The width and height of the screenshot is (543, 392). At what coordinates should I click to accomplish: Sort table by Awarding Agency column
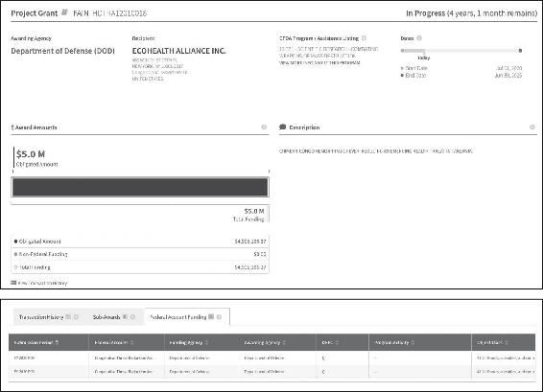[284, 342]
